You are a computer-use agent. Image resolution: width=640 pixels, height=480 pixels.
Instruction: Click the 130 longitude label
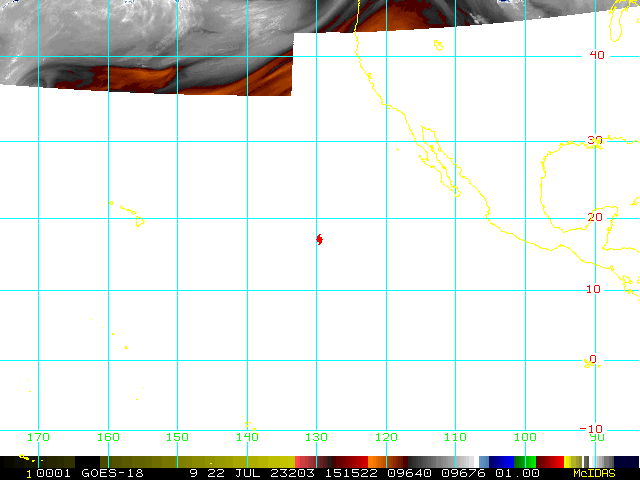click(x=316, y=437)
